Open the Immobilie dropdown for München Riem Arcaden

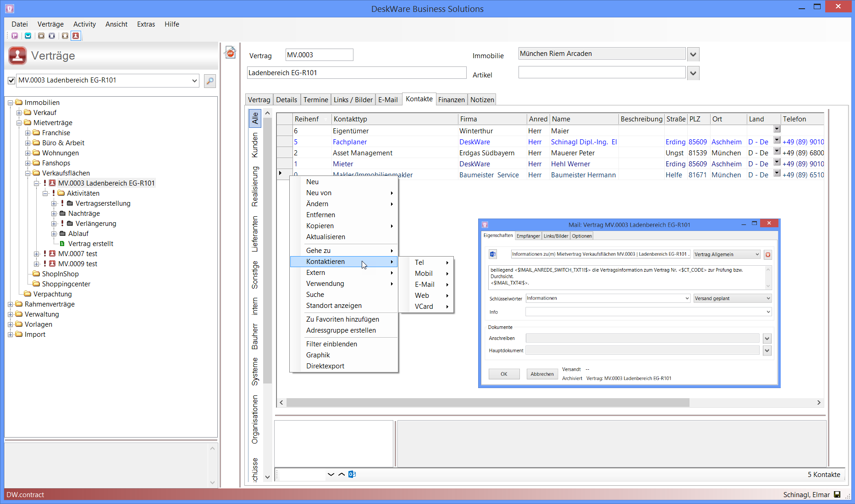click(x=693, y=55)
